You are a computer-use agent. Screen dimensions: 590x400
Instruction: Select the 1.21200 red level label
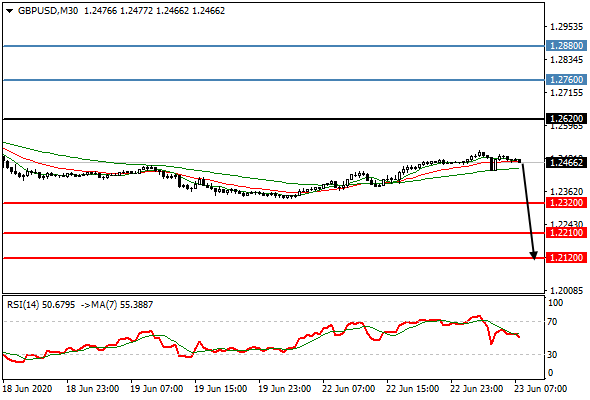pyautogui.click(x=566, y=257)
